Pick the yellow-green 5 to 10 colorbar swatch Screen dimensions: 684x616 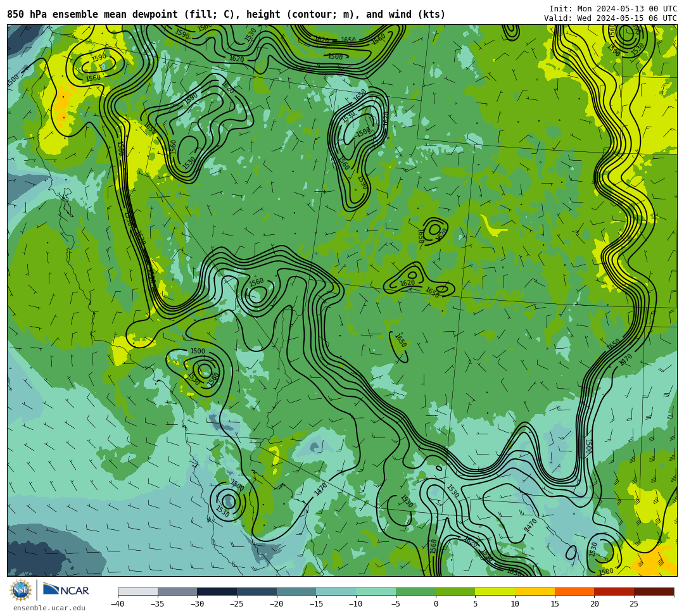[495, 591]
